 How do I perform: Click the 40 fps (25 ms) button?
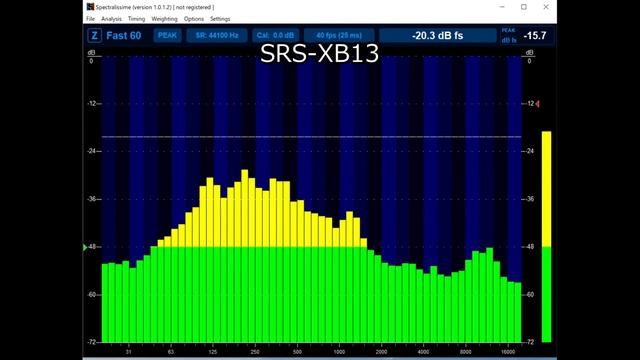click(339, 36)
